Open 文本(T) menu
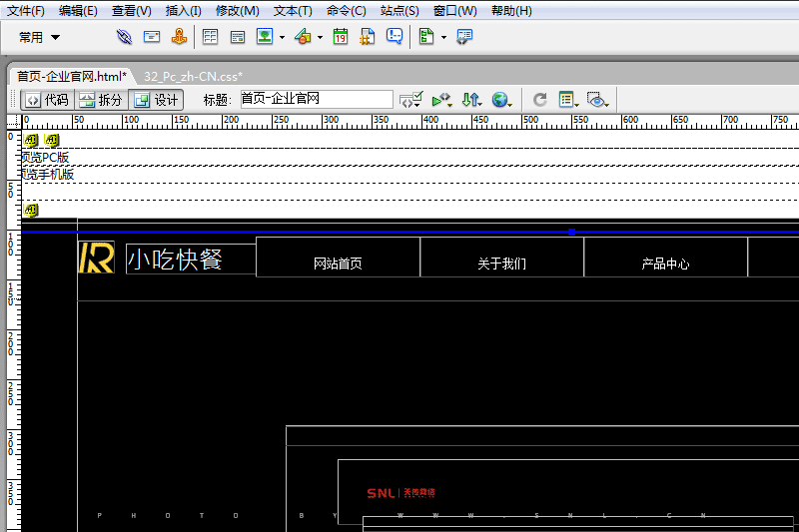This screenshot has height=532, width=799. (x=293, y=11)
